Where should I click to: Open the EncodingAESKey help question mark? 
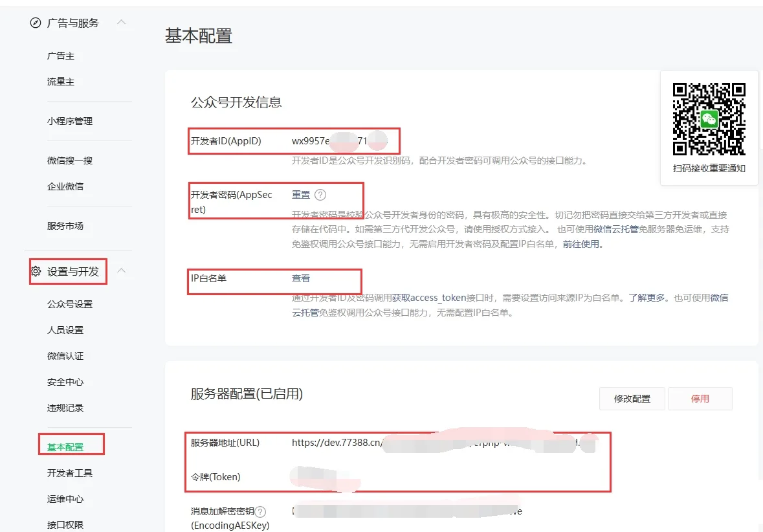[259, 511]
